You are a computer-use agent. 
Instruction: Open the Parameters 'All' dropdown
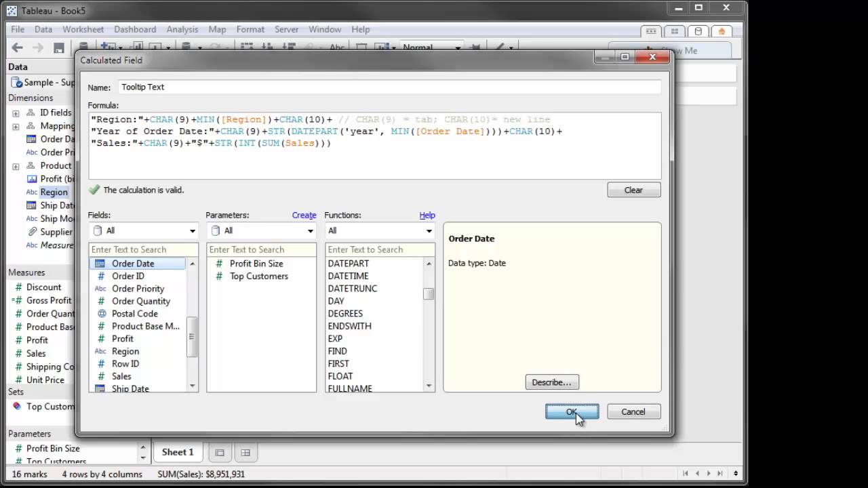(x=261, y=230)
